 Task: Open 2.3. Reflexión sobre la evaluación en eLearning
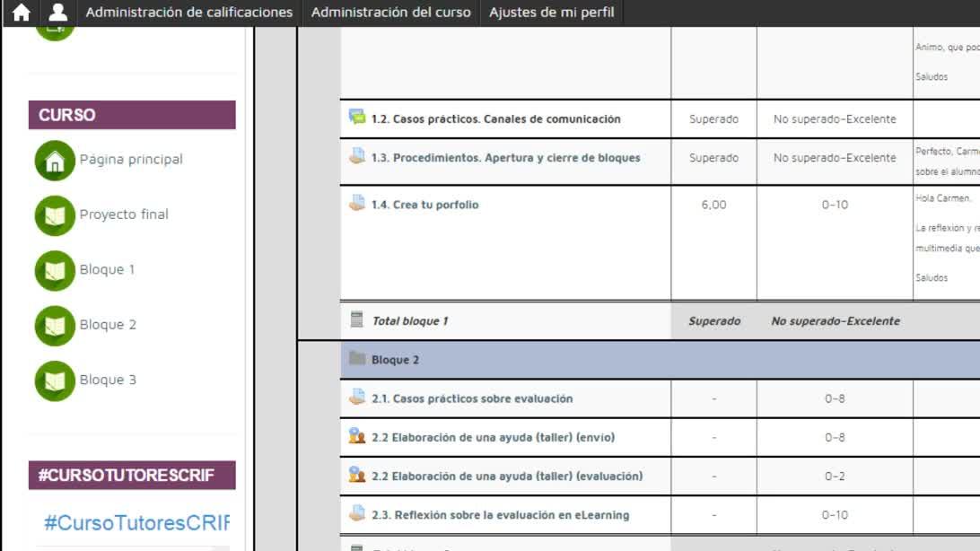(500, 515)
